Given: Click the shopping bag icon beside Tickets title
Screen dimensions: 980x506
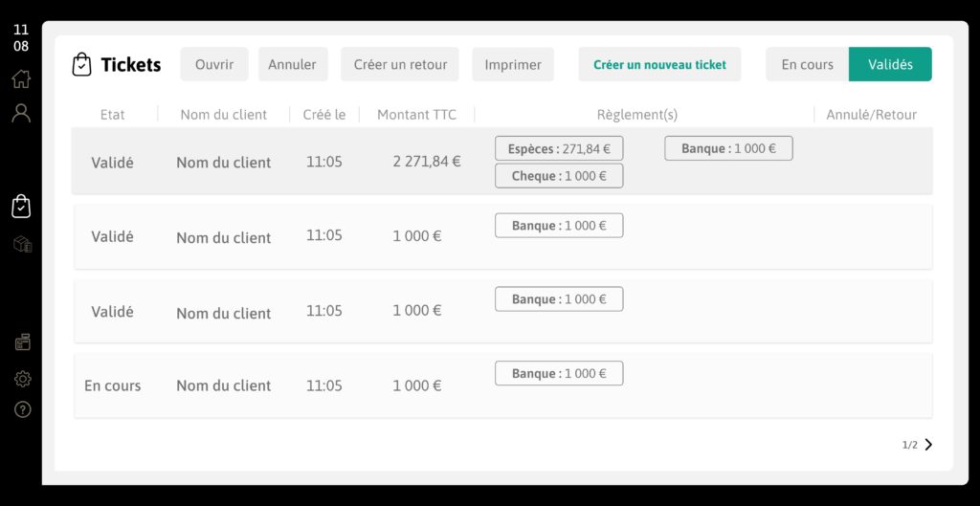Looking at the screenshot, I should click(82, 64).
